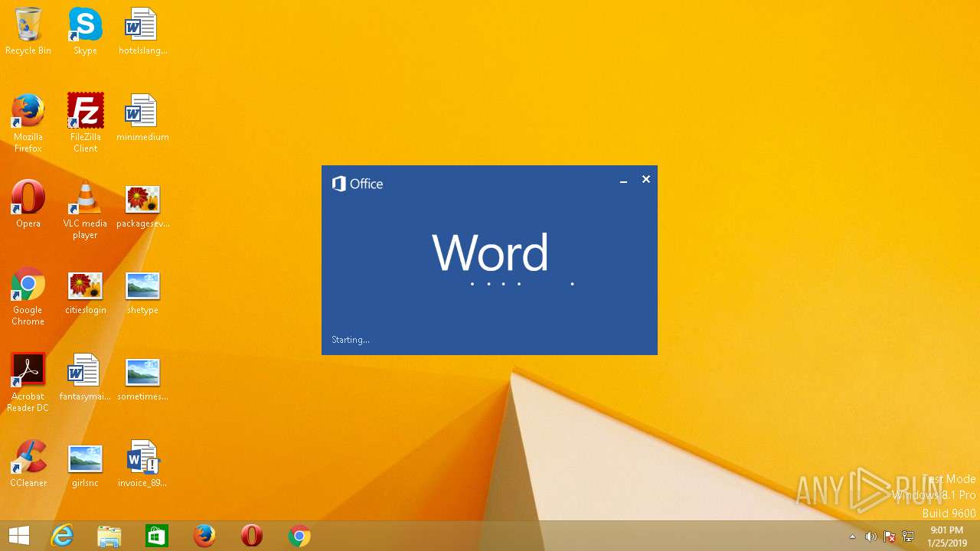This screenshot has width=980, height=551.
Task: Select the minimedium Word document icon
Action: [142, 118]
